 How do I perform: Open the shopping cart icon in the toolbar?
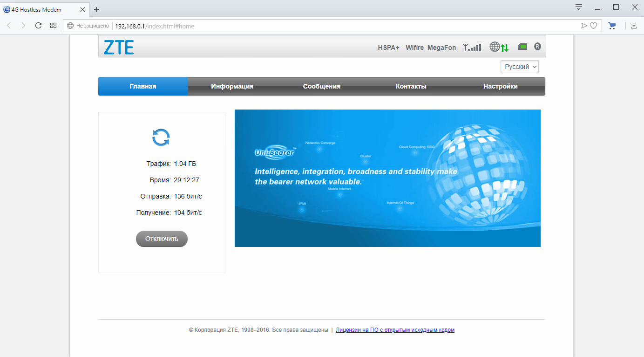tap(612, 26)
